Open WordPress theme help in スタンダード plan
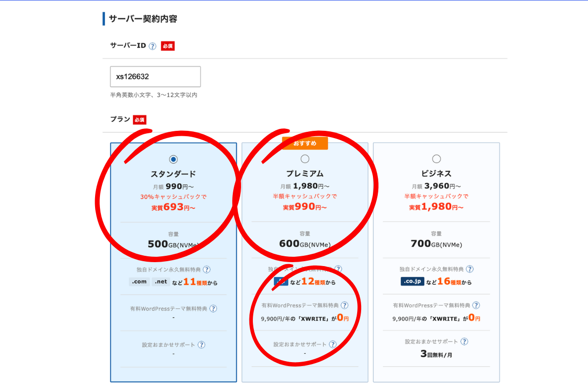The width and height of the screenshot is (588, 392). pyautogui.click(x=213, y=309)
